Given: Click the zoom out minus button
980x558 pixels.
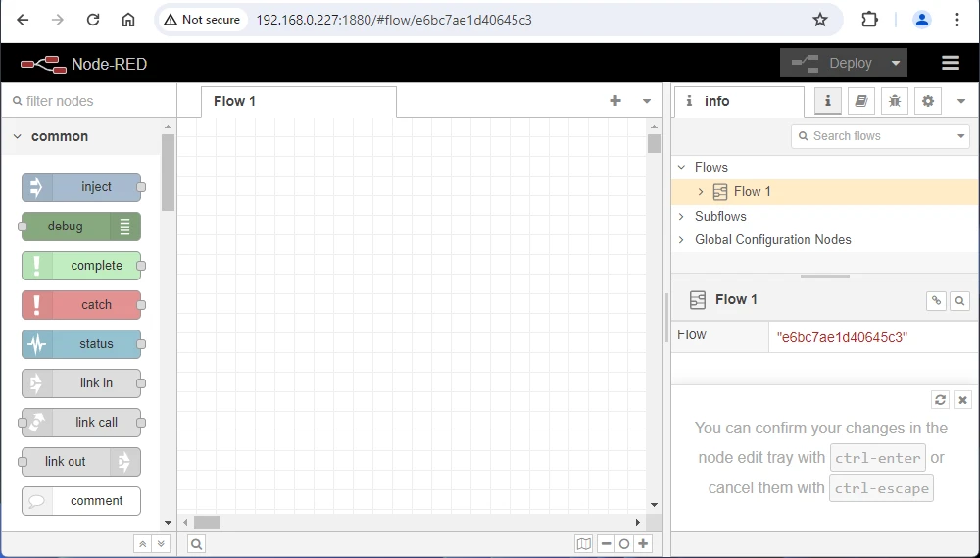Looking at the screenshot, I should [606, 544].
